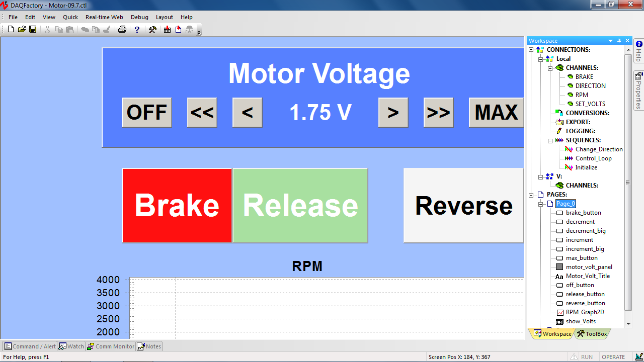Click the Print toolbar icon
Viewport: 644px width, 362px height.
tap(122, 30)
